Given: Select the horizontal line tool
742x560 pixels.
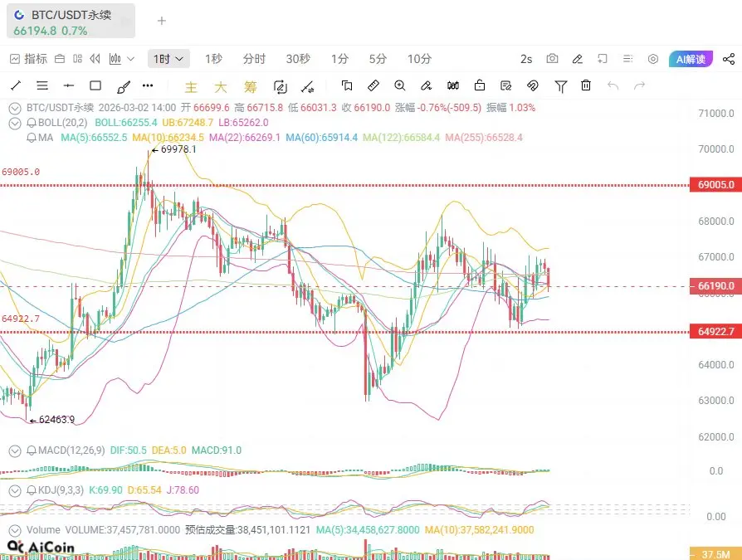Looking at the screenshot, I should point(69,85).
